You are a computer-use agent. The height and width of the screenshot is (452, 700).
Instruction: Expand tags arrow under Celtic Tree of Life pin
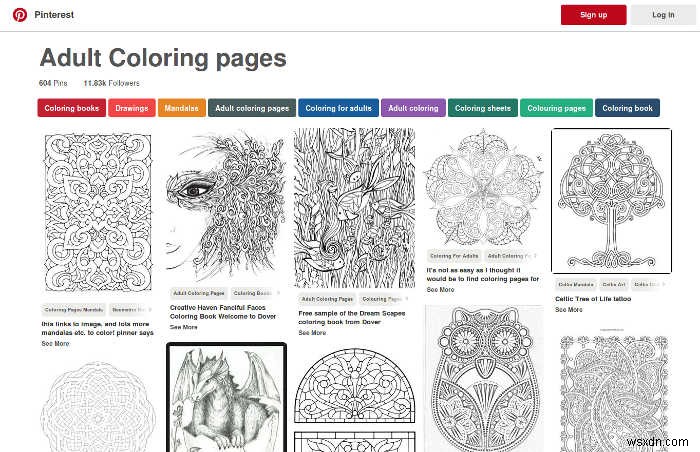(x=664, y=285)
